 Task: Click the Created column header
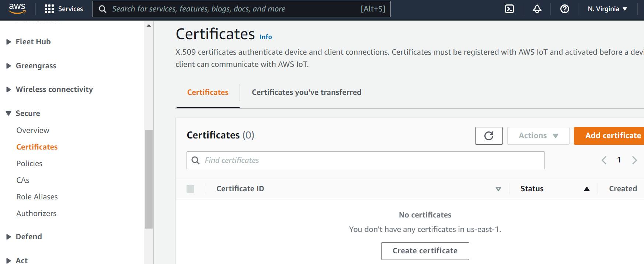[623, 189]
